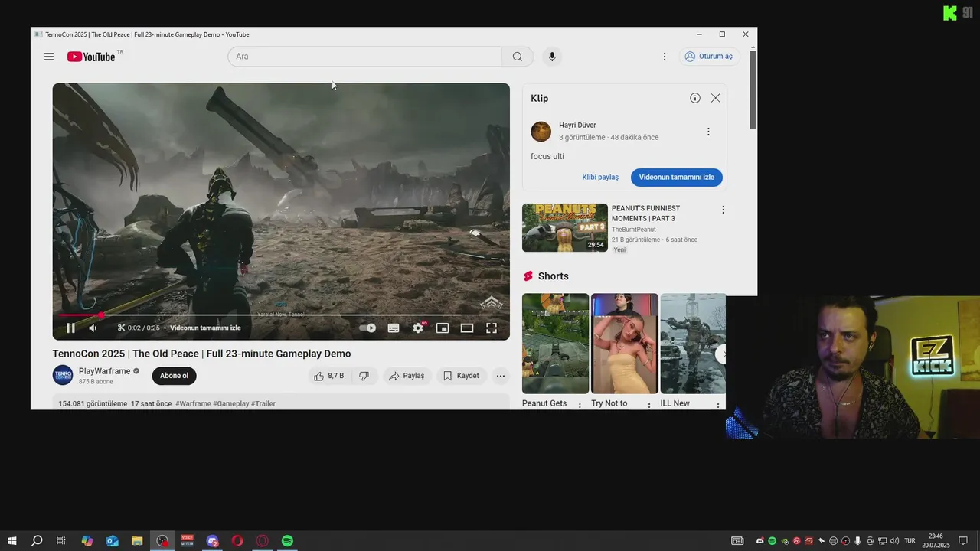The height and width of the screenshot is (551, 980).
Task: Open Copilot from taskbar
Action: pyautogui.click(x=87, y=541)
